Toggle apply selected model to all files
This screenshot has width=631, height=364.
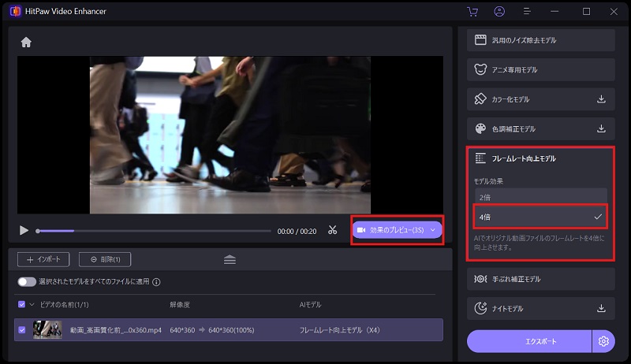pyautogui.click(x=27, y=282)
